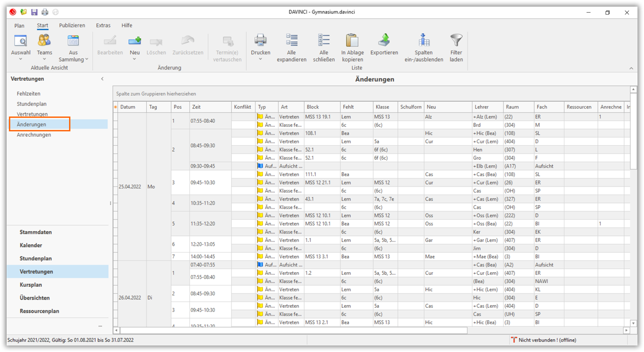This screenshot has width=644, height=352.
Task: Click the Filter laden funnel icon
Action: click(x=456, y=40)
